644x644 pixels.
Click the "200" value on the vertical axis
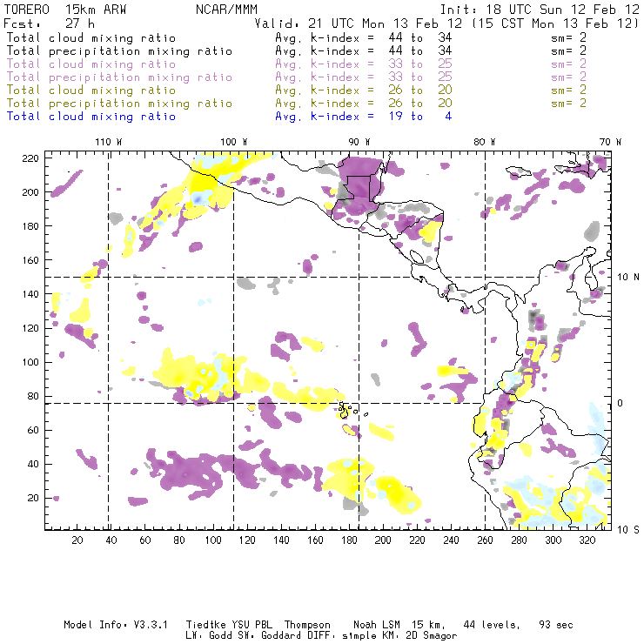pos(30,192)
